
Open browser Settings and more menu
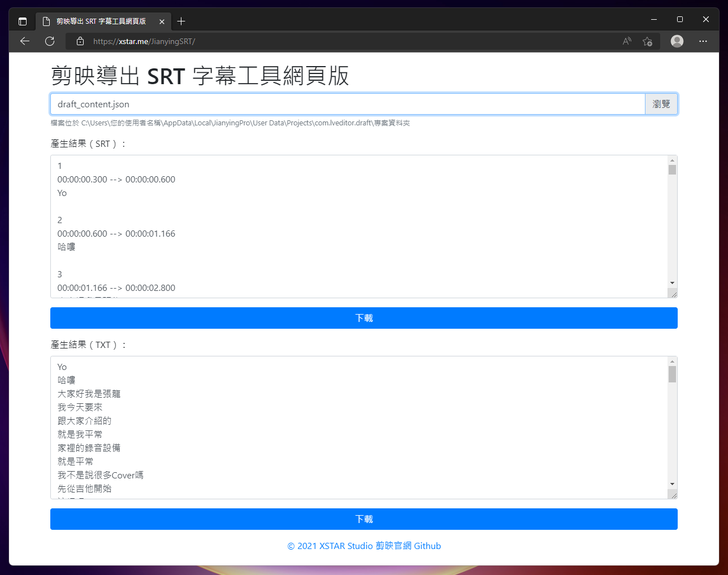pos(703,41)
